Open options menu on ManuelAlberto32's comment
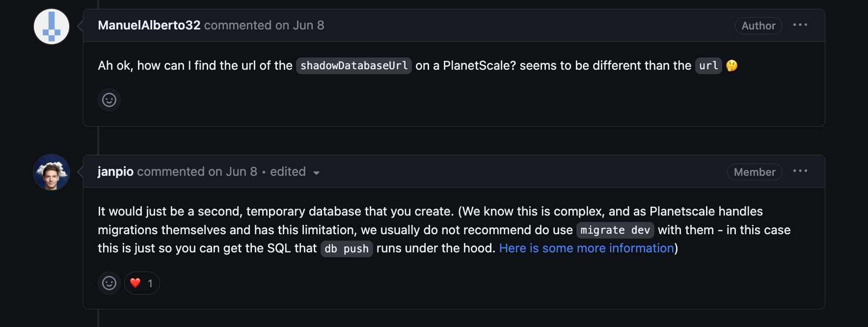This screenshot has width=868, height=327. (800, 25)
